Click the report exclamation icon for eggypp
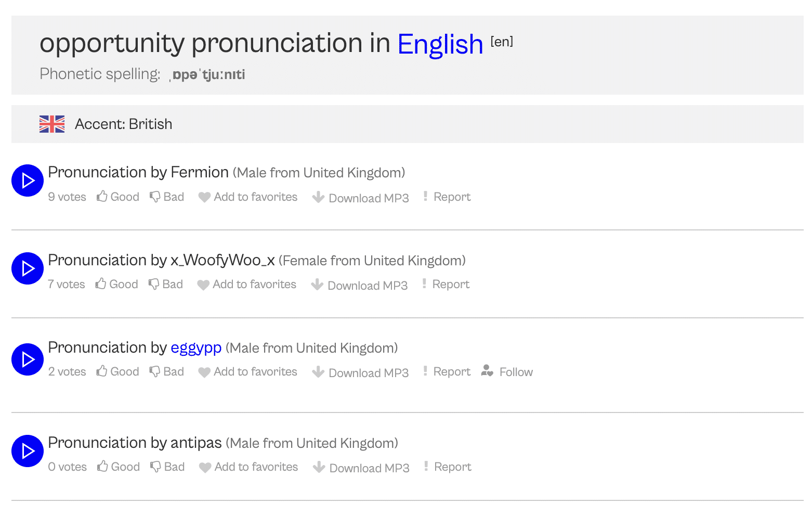Screen dimensions: 812x516 [425, 371]
